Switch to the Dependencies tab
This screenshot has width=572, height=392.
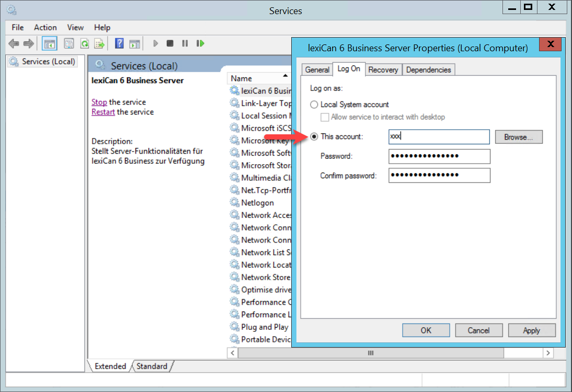tap(428, 70)
